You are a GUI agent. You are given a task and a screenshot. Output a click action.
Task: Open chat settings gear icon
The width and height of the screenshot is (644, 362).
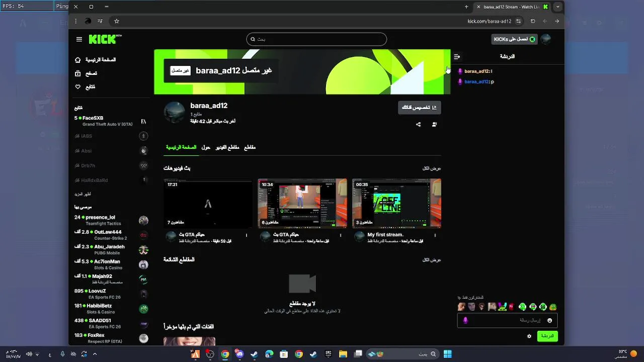pyautogui.click(x=529, y=336)
